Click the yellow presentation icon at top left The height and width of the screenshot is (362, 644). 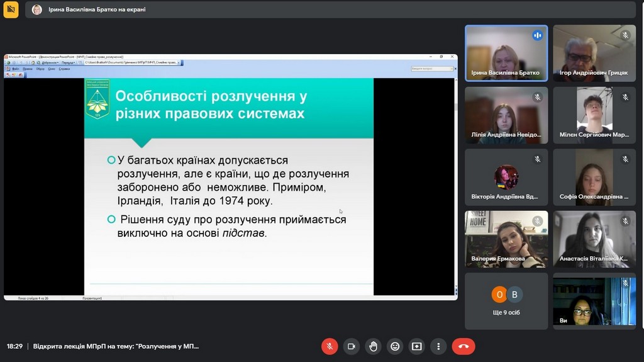click(x=11, y=9)
